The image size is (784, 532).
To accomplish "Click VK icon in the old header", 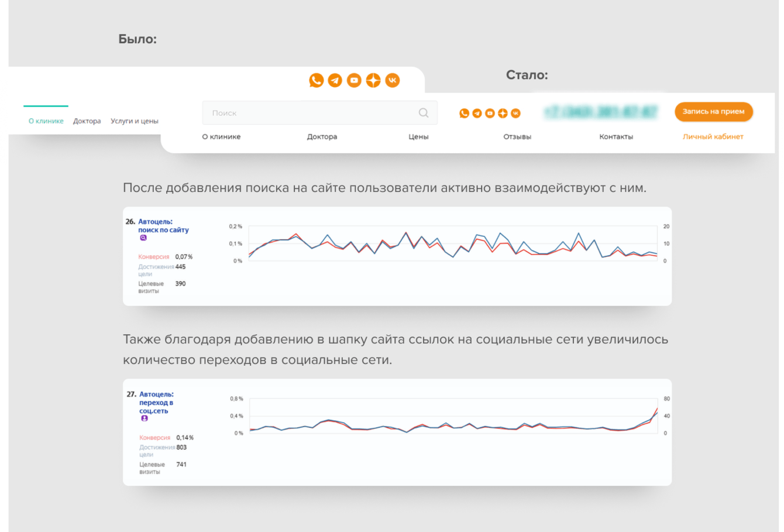I will [x=393, y=80].
